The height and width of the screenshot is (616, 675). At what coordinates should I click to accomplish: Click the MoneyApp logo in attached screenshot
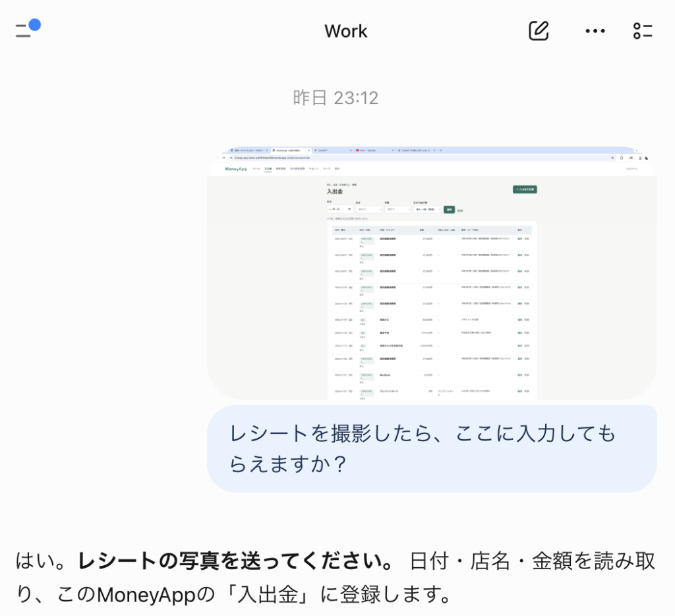236,169
